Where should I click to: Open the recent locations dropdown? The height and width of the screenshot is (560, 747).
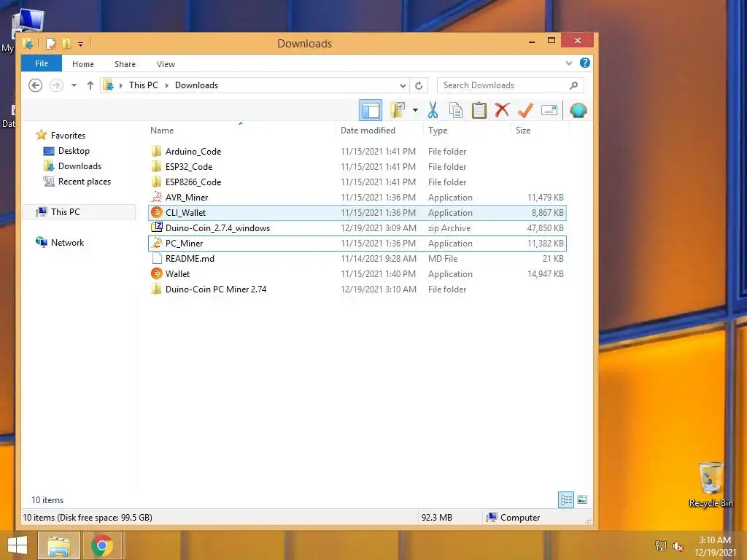tap(74, 86)
